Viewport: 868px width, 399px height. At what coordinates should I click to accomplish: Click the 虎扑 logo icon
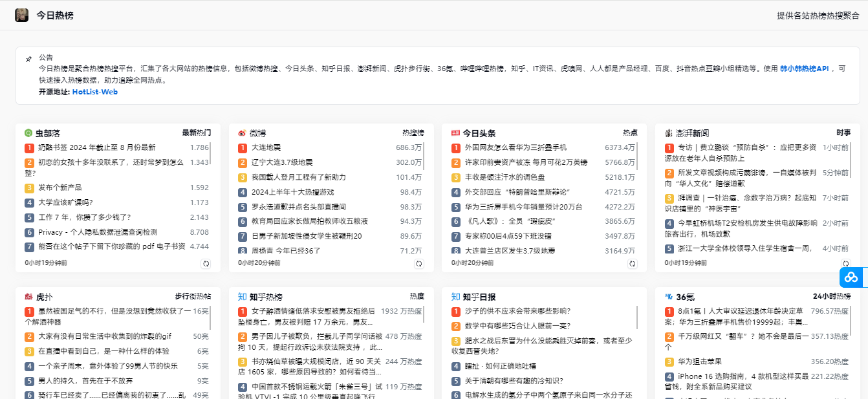tap(28, 297)
